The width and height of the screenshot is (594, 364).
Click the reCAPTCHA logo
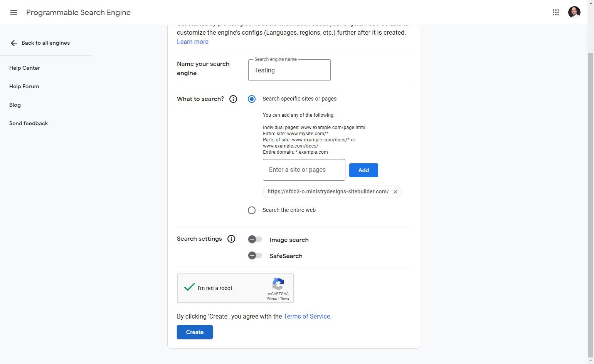coord(278,284)
